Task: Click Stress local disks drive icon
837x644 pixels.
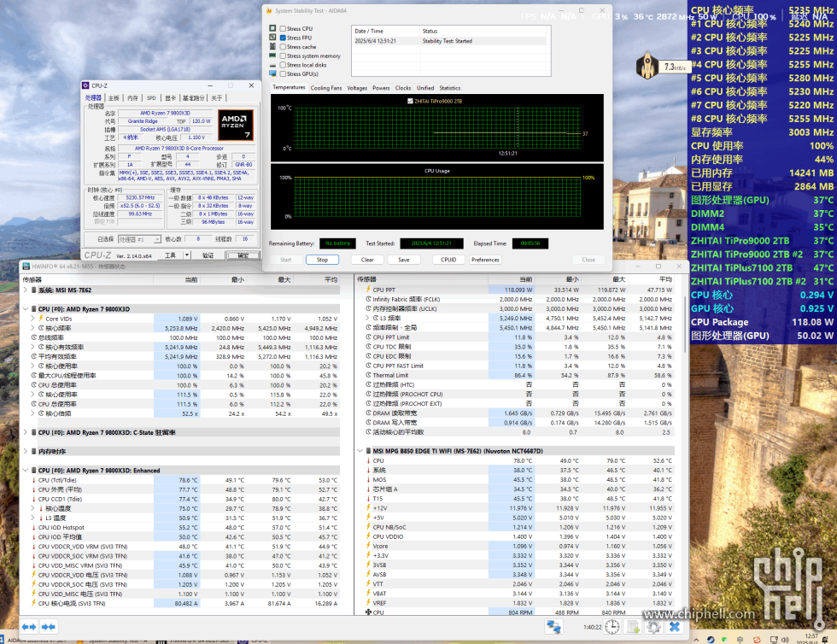Action: click(x=272, y=65)
